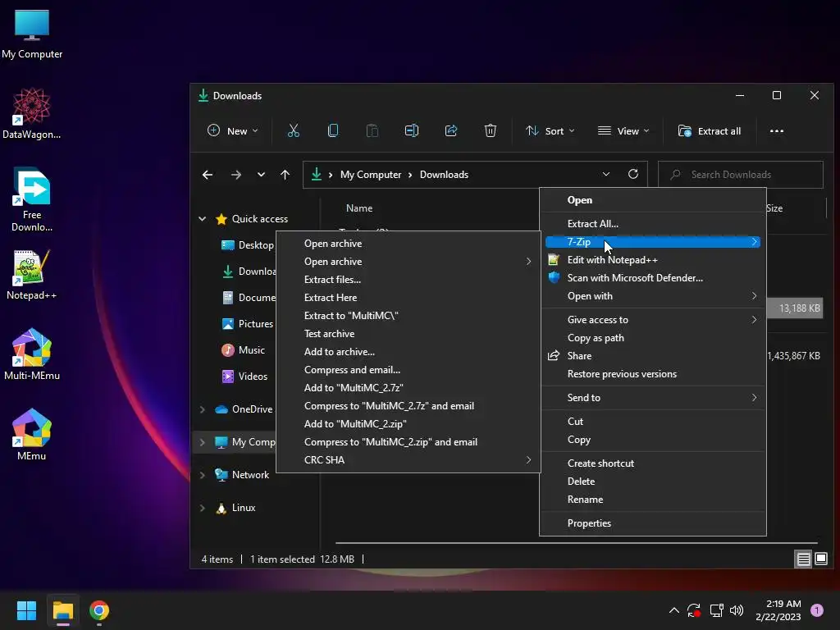Viewport: 840px width, 630px height.
Task: Launch MEmu desktop shortcut
Action: [32, 435]
